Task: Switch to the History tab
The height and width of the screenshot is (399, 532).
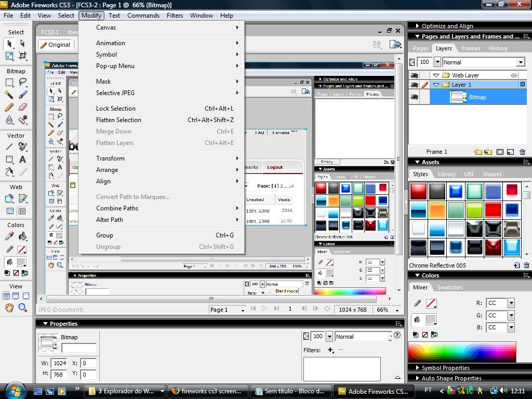Action: coord(498,48)
